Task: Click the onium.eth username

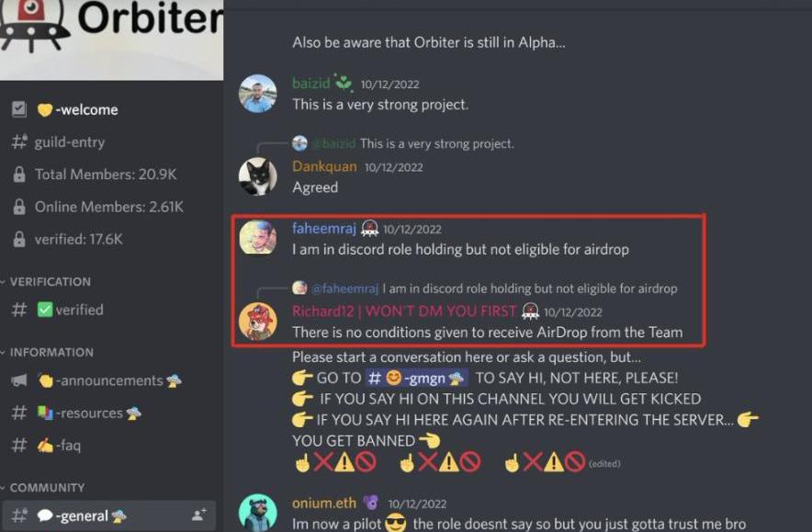Action: pos(324,503)
